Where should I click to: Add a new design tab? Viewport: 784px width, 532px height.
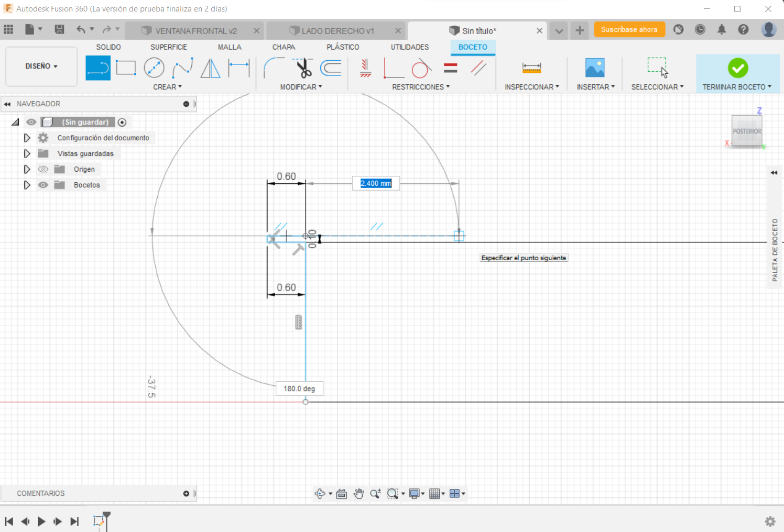pos(580,30)
